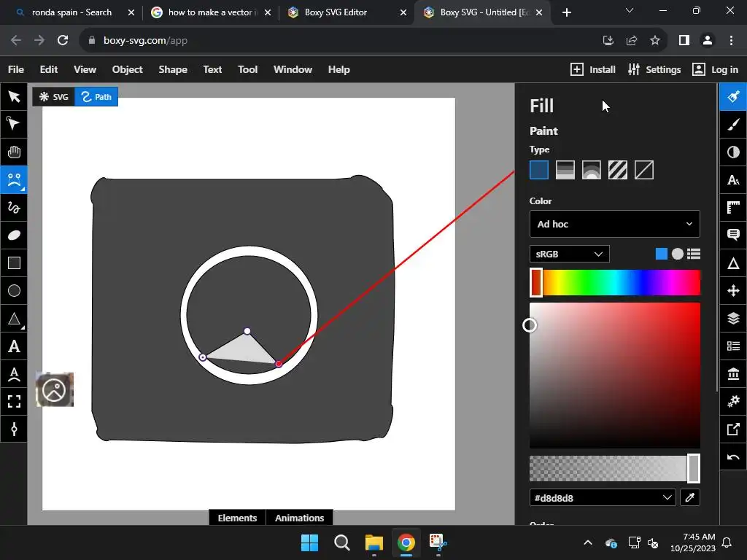Viewport: 747px width, 560px height.
Task: Click the saturation-brightness color field
Action: pyautogui.click(x=614, y=376)
